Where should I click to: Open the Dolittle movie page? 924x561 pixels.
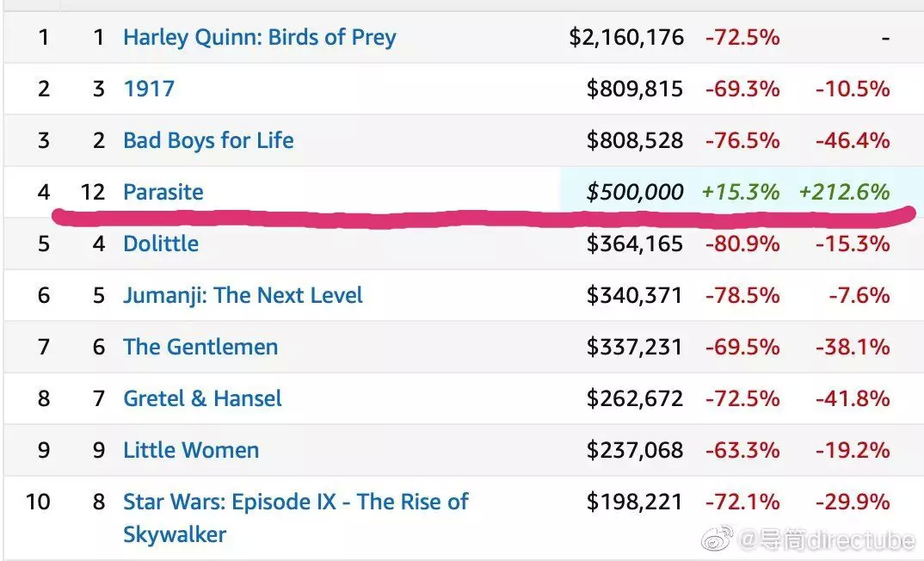[161, 244]
